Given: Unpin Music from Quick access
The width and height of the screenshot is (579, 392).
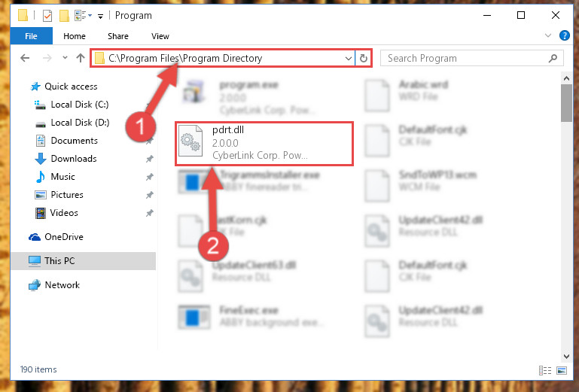Looking at the screenshot, I should [x=149, y=177].
